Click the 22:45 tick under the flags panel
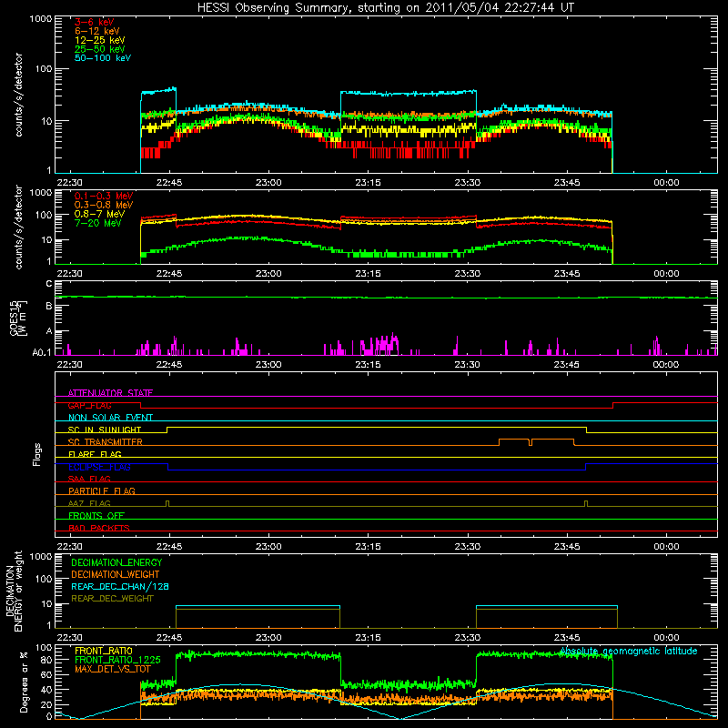Screen dimensions: 728x728 [x=169, y=547]
